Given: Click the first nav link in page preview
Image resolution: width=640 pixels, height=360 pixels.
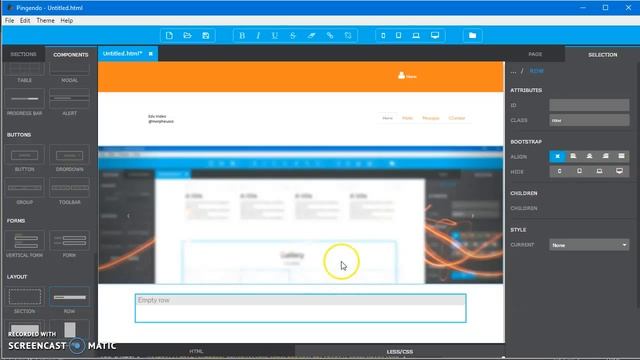Looking at the screenshot, I should coord(387,118).
